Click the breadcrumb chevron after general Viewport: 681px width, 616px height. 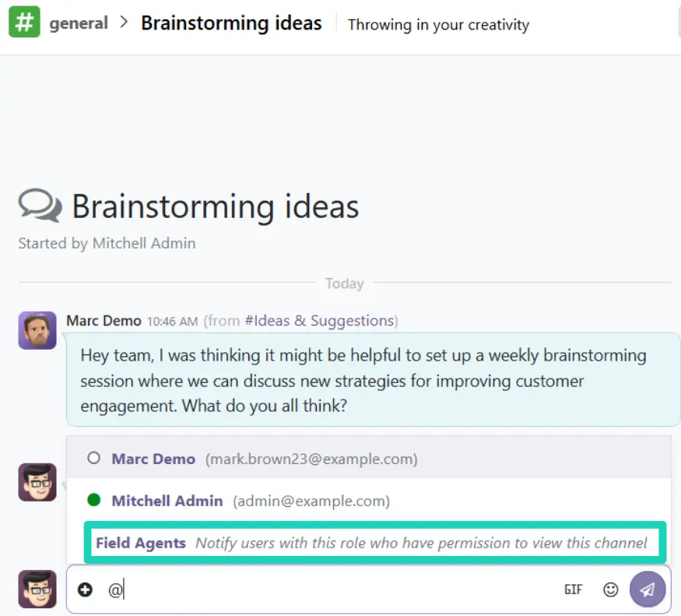tap(125, 23)
